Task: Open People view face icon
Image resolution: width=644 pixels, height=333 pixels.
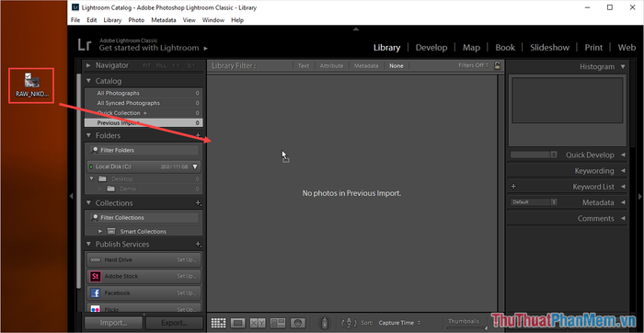Action: tap(298, 323)
